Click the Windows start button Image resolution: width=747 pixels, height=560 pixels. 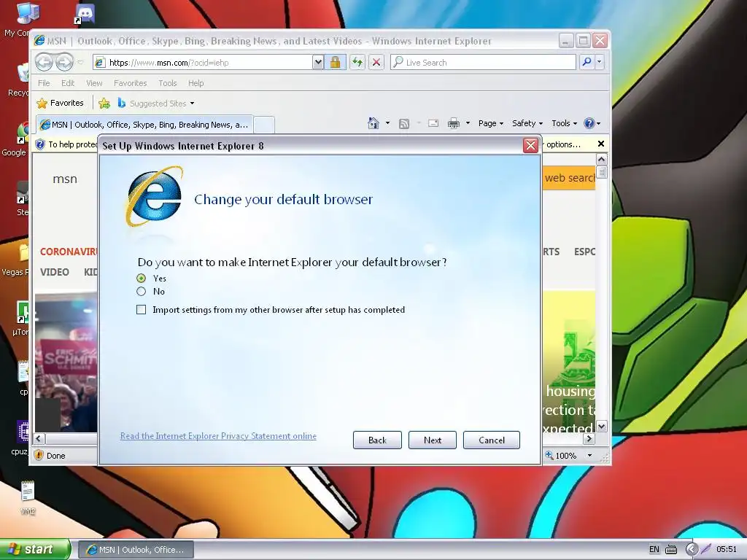[35, 550]
